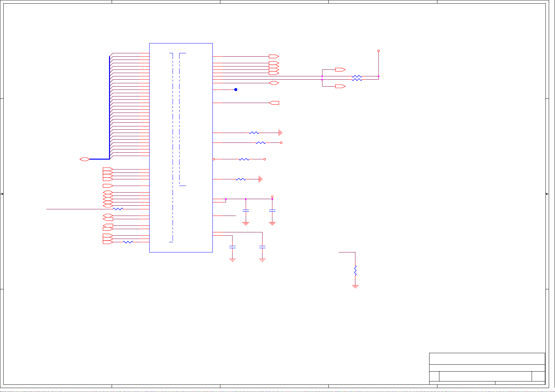Screen dimensions: 555x392
Task: Select the lone hexagonal bidirectional port right of IC
Action: point(274,83)
